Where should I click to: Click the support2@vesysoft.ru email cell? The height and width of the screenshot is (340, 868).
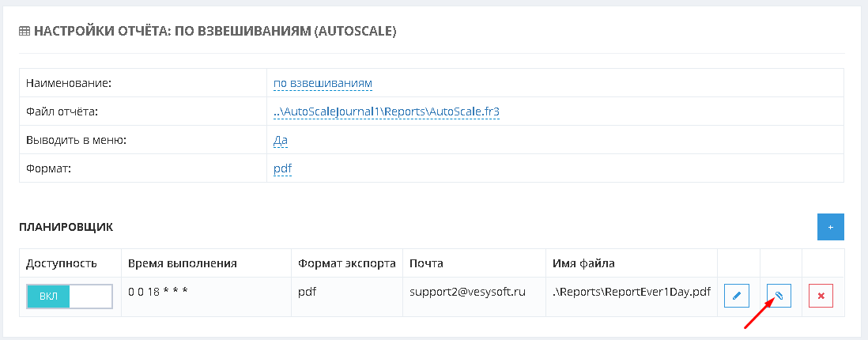[468, 293]
